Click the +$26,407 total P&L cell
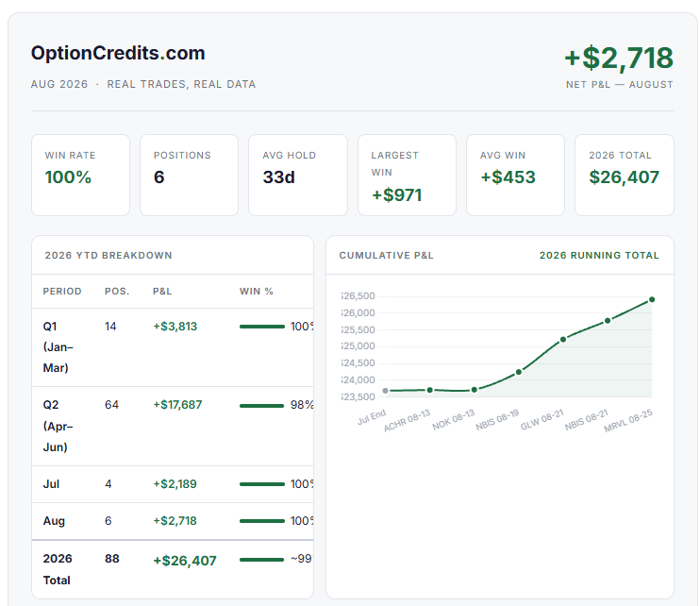The width and height of the screenshot is (700, 606). pos(185,561)
